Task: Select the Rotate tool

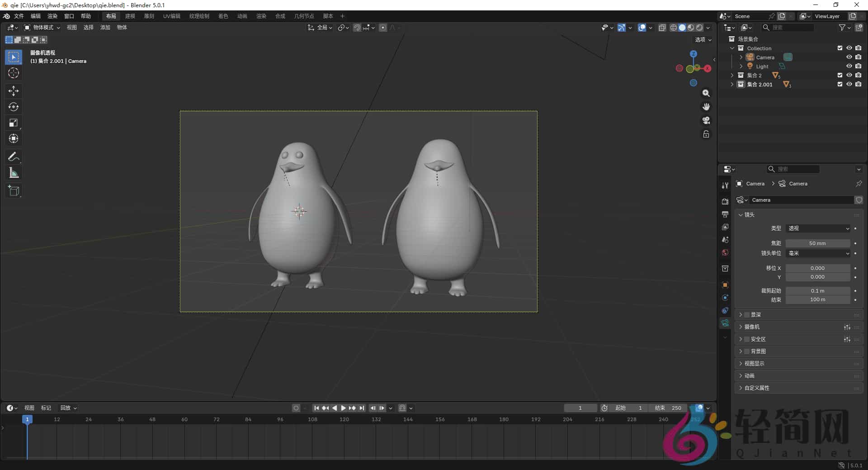Action: (x=14, y=107)
